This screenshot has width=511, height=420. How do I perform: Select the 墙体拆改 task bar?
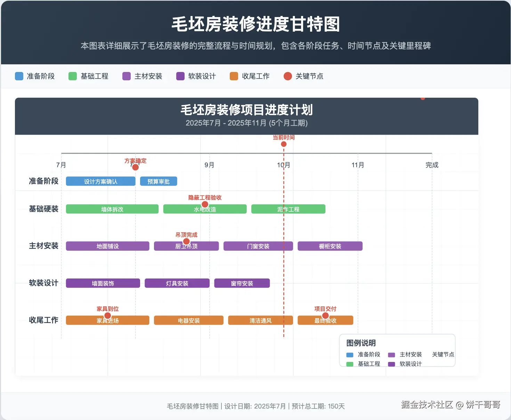pos(112,209)
